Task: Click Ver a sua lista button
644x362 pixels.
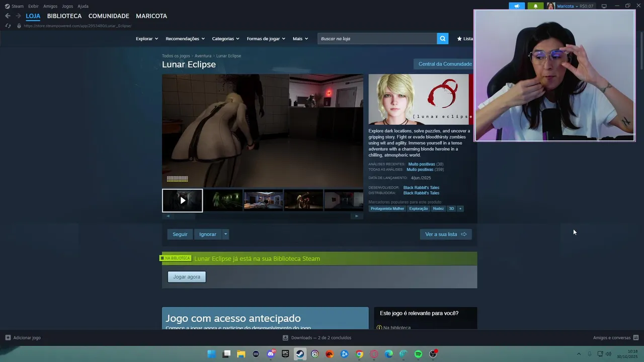Action: (x=446, y=234)
